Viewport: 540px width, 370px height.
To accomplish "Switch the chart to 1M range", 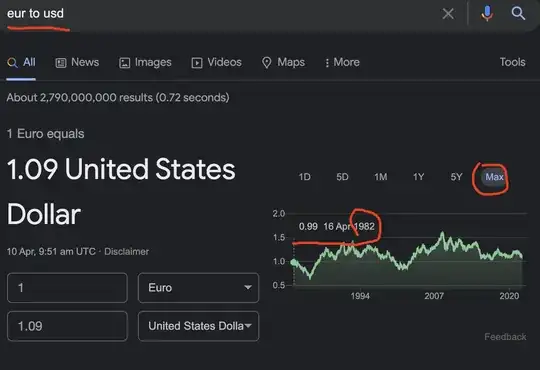I will tap(381, 177).
